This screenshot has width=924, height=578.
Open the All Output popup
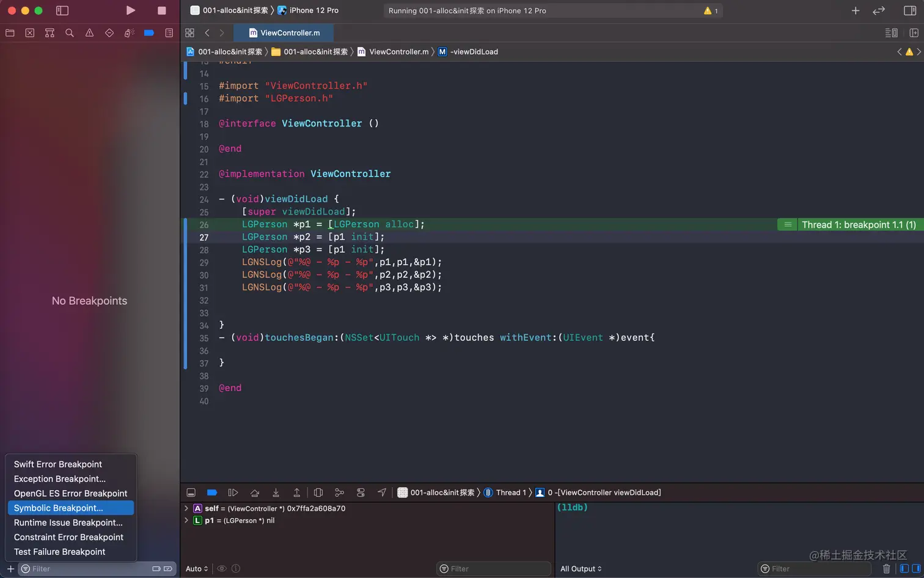tap(581, 569)
